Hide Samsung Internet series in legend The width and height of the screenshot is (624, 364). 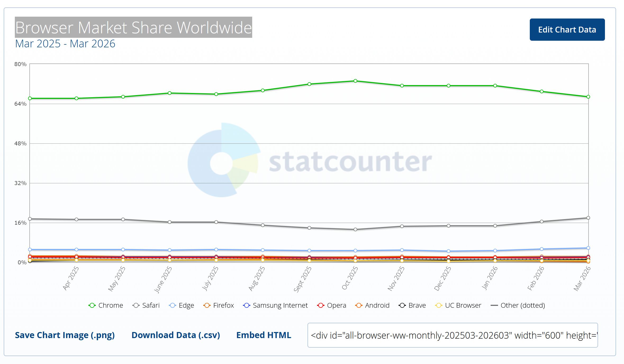tap(275, 305)
